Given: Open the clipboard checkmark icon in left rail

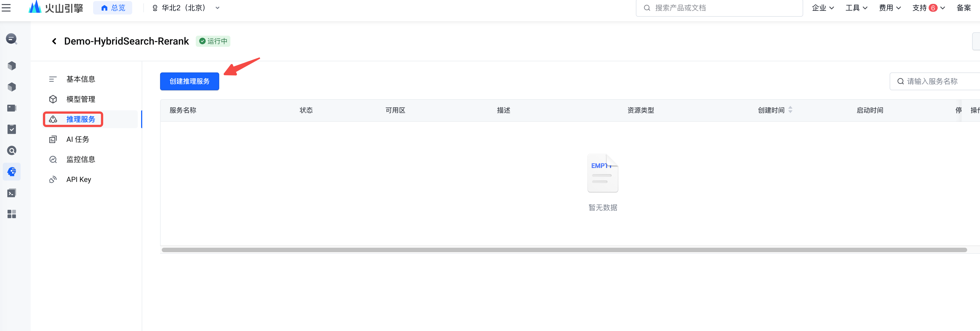Looking at the screenshot, I should pos(12,129).
